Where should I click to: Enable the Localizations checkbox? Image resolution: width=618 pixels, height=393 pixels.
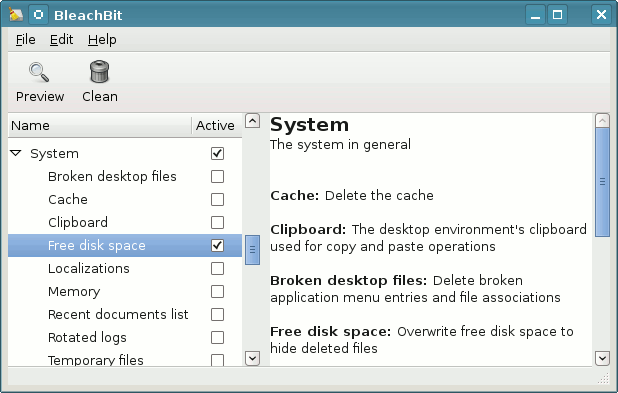point(217,268)
